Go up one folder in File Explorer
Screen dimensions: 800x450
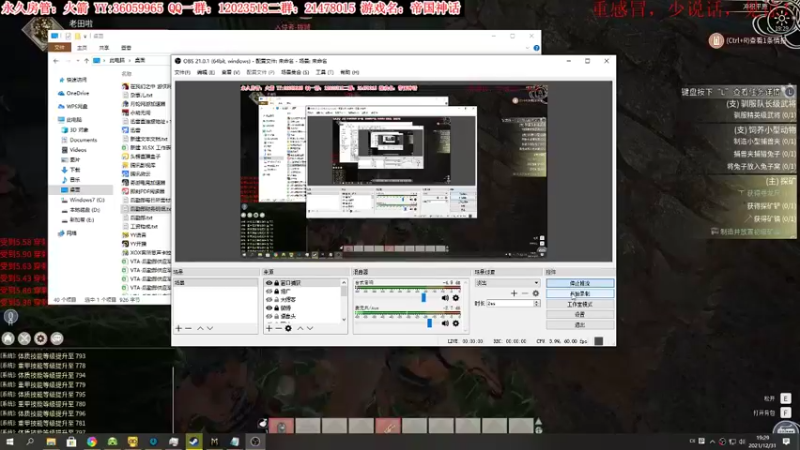click(x=86, y=61)
